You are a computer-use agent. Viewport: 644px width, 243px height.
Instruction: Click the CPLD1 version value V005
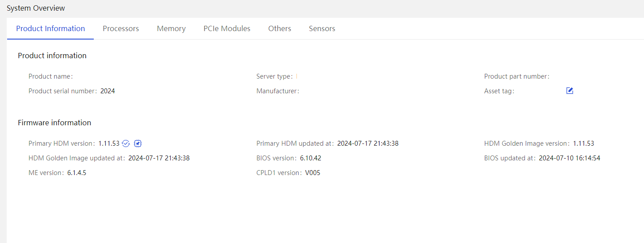point(313,173)
